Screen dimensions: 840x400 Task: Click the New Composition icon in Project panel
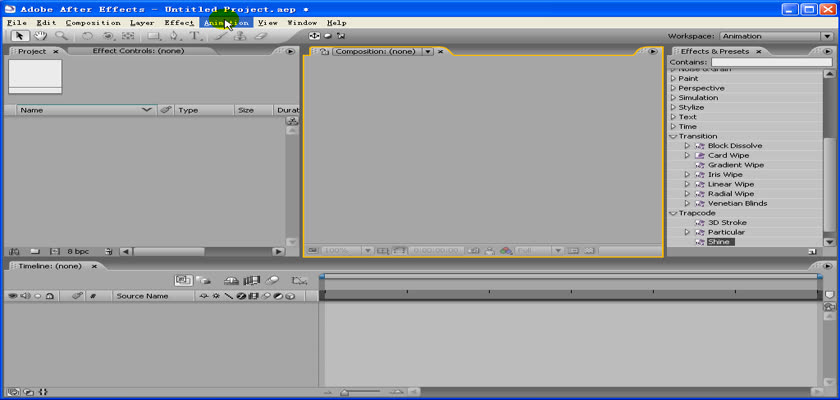pyautogui.click(x=55, y=251)
